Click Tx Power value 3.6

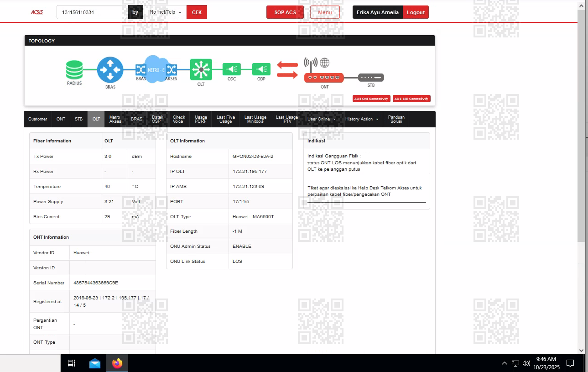tap(108, 157)
